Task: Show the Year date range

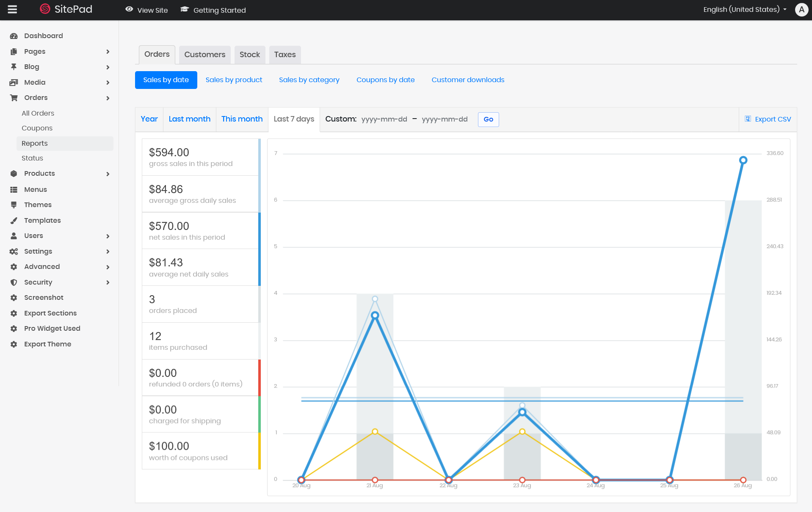Action: pyautogui.click(x=149, y=119)
